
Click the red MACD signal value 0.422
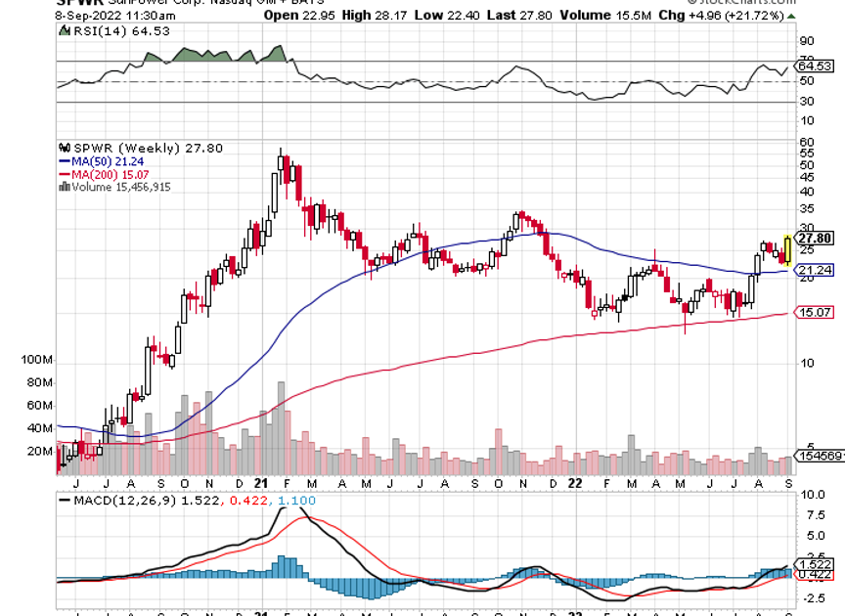tap(248, 501)
